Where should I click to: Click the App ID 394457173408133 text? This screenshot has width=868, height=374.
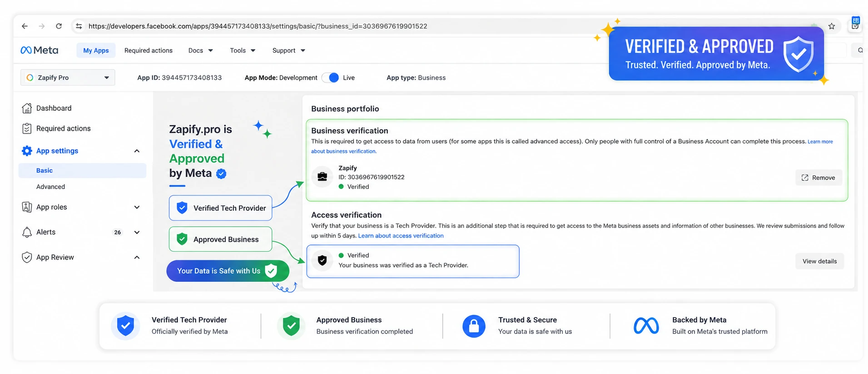[x=179, y=78]
